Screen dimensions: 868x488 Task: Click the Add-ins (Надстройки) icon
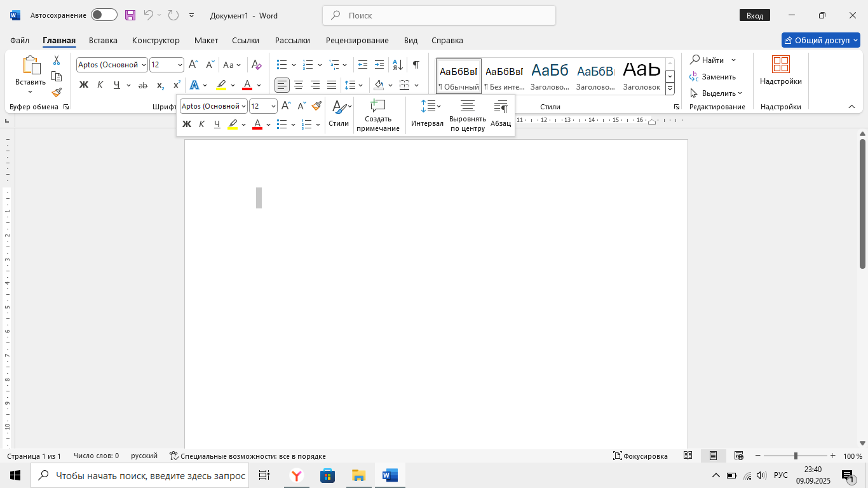click(x=781, y=71)
